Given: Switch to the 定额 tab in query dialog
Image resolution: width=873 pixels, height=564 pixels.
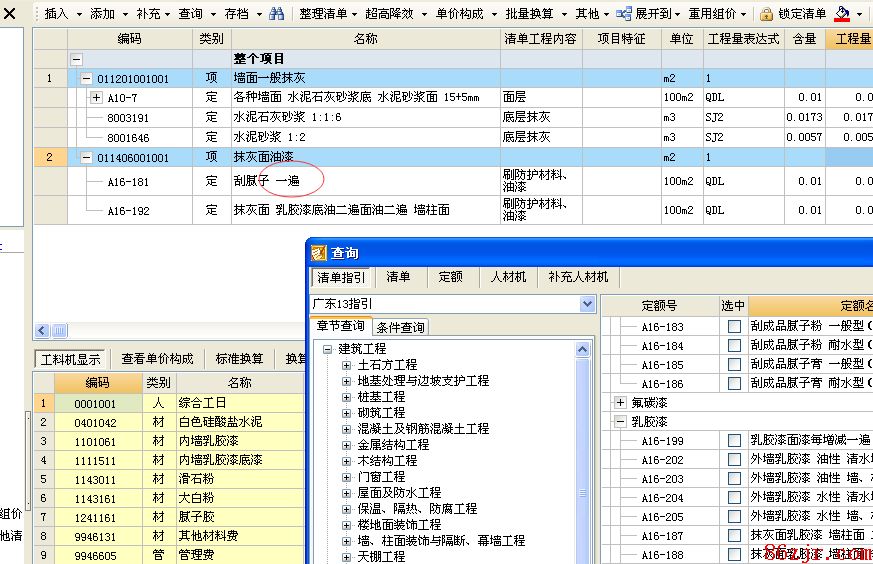Looking at the screenshot, I should point(450,277).
